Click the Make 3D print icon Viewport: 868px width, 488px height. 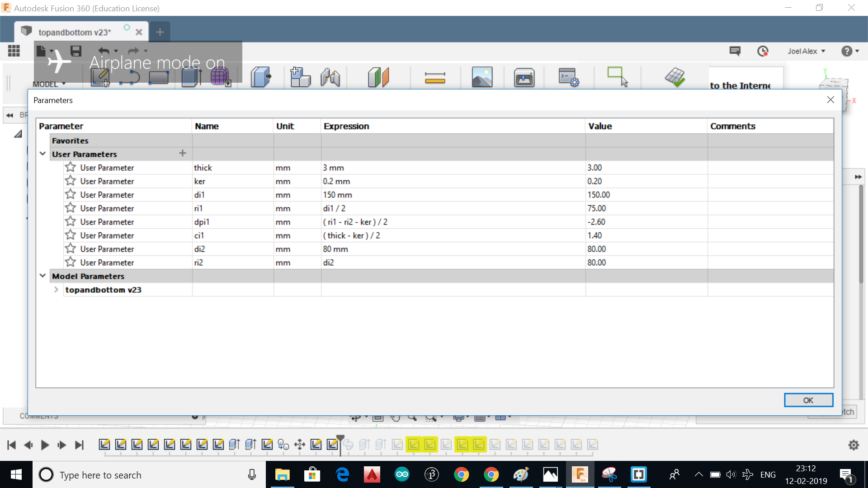click(524, 78)
